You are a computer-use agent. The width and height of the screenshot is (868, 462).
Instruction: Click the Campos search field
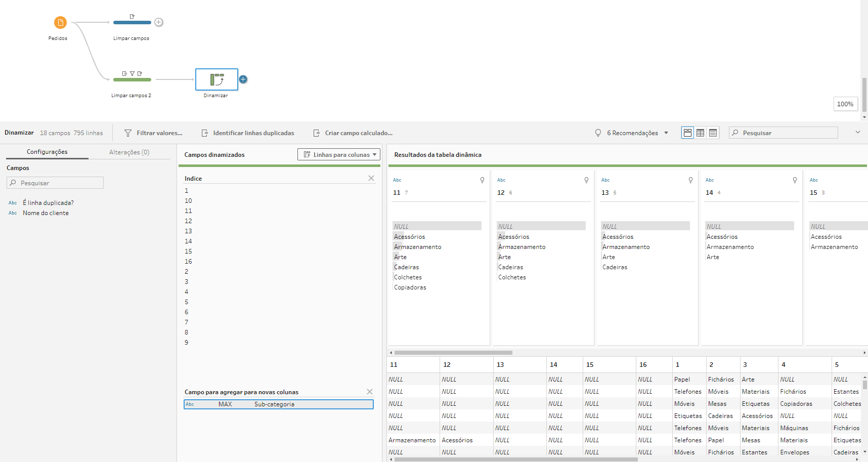click(x=55, y=183)
